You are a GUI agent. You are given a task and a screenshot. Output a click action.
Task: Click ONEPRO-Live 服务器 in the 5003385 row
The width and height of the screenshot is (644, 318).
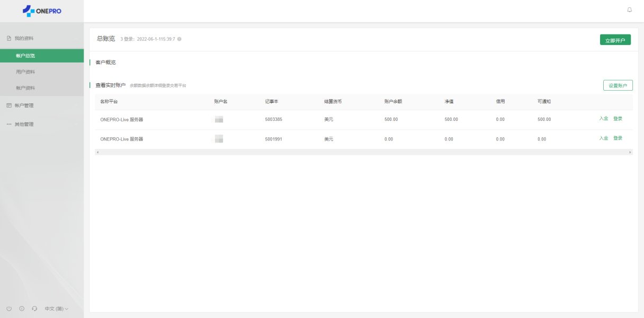(122, 120)
